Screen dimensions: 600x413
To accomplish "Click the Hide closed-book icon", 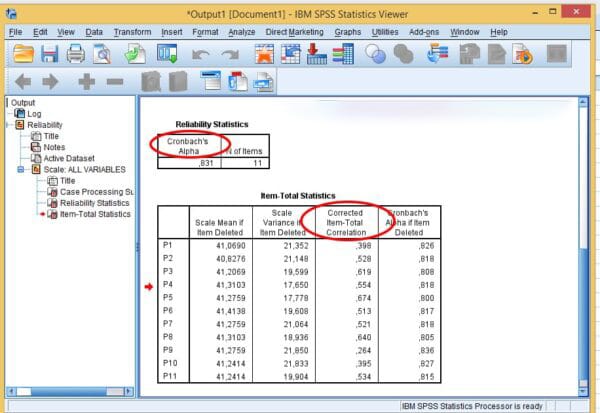I will coord(178,82).
